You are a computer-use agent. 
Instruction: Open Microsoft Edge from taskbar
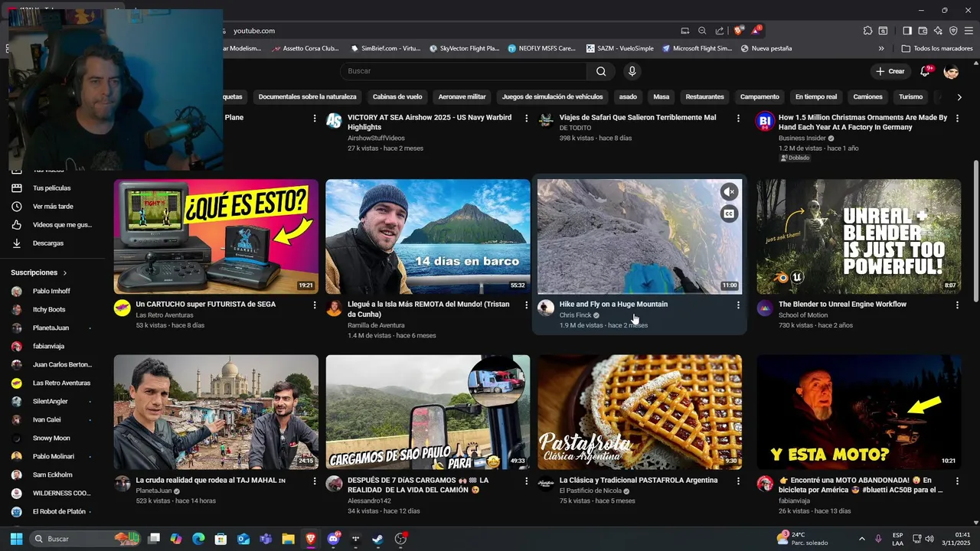tap(198, 539)
